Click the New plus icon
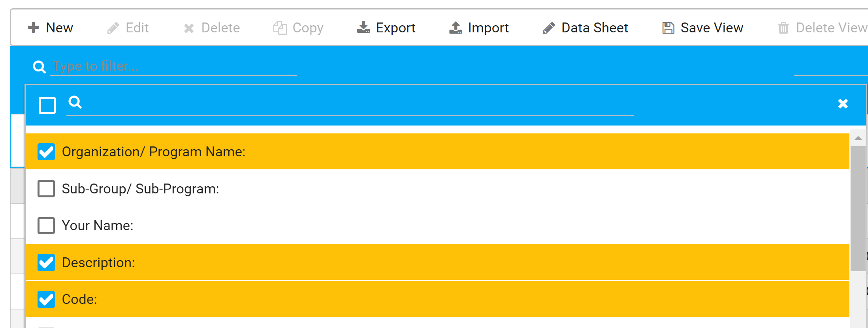 point(34,28)
